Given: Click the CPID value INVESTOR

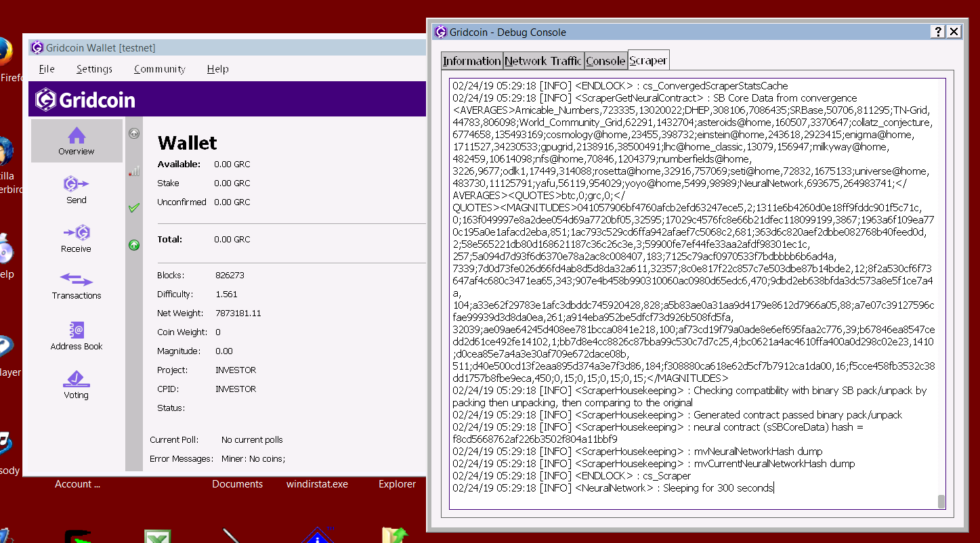Looking at the screenshot, I should tap(236, 389).
